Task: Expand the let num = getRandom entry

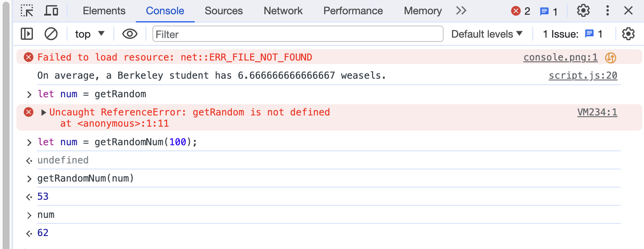Action: coord(29,94)
